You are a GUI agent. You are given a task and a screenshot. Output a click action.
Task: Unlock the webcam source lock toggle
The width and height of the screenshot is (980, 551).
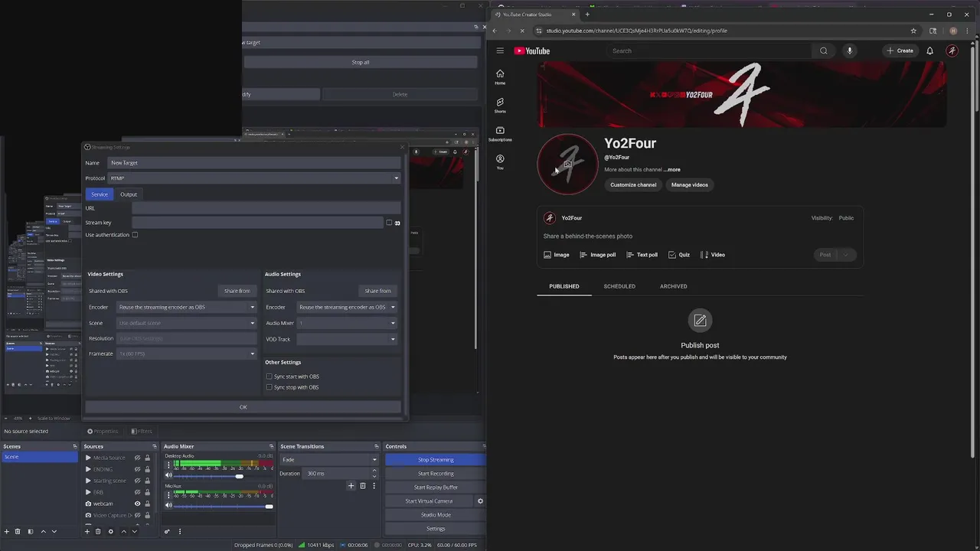pyautogui.click(x=147, y=504)
